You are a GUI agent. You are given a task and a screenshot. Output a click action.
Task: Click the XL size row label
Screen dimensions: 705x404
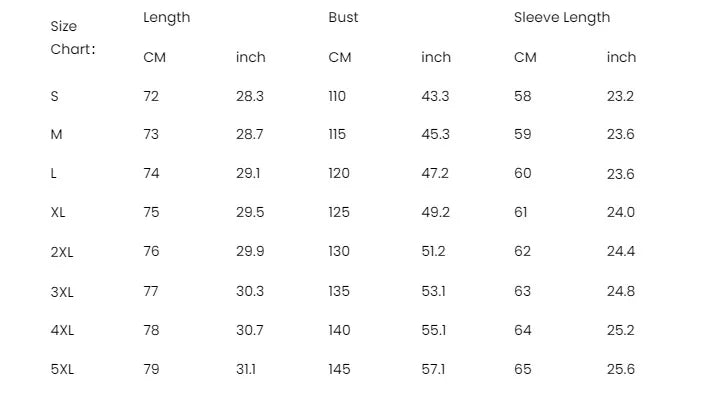click(58, 212)
